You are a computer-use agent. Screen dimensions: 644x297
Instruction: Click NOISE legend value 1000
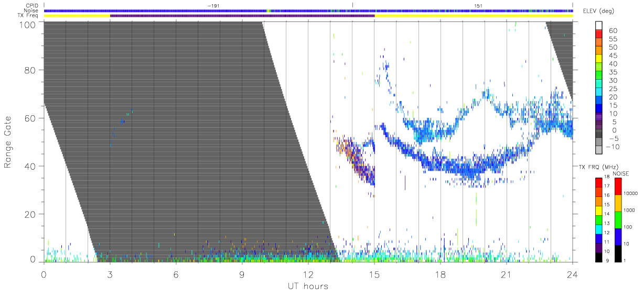click(629, 210)
